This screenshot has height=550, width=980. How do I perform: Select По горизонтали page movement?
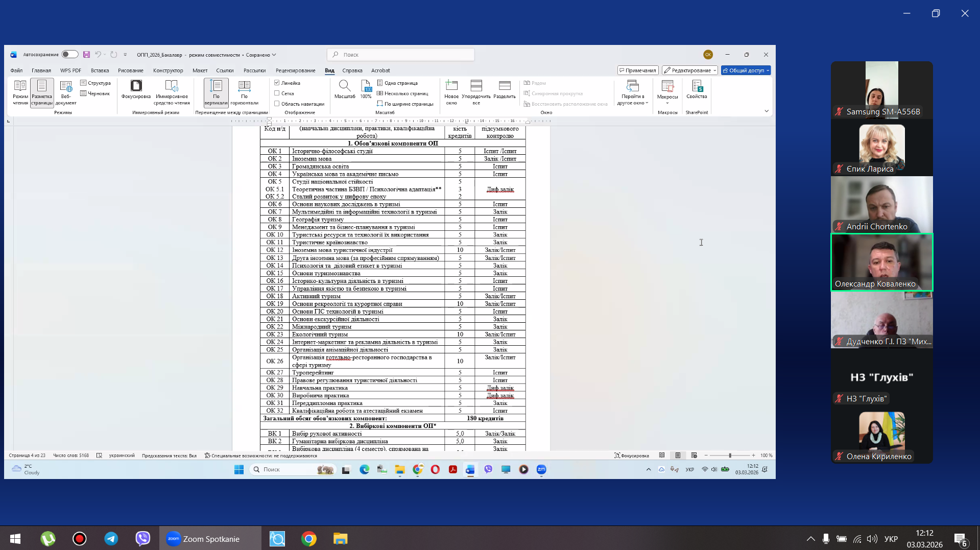pyautogui.click(x=244, y=92)
